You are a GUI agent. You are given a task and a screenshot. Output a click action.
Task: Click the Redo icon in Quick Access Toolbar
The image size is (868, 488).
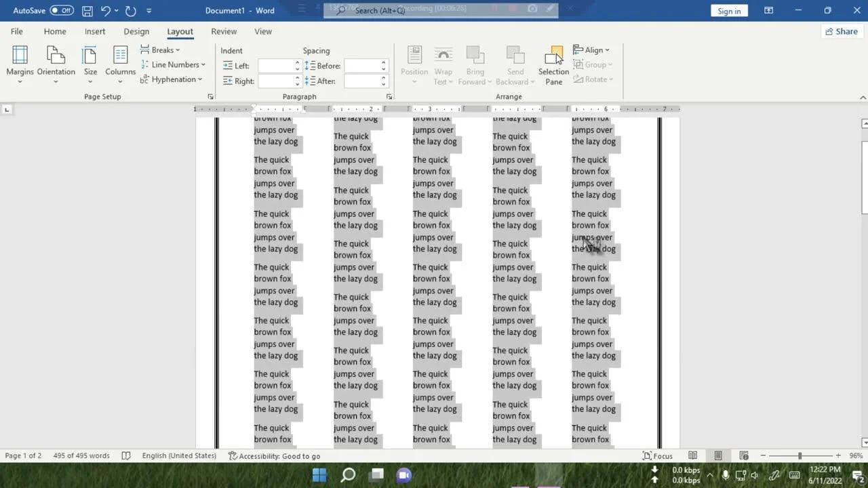click(x=131, y=11)
